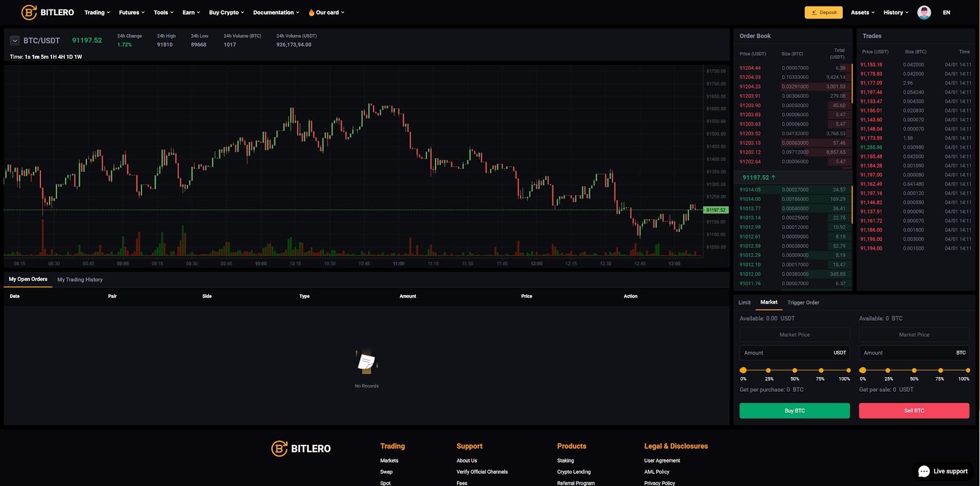Screen dimensions: 980x486
Task: Set the buy slider to 50%
Action: [794, 370]
